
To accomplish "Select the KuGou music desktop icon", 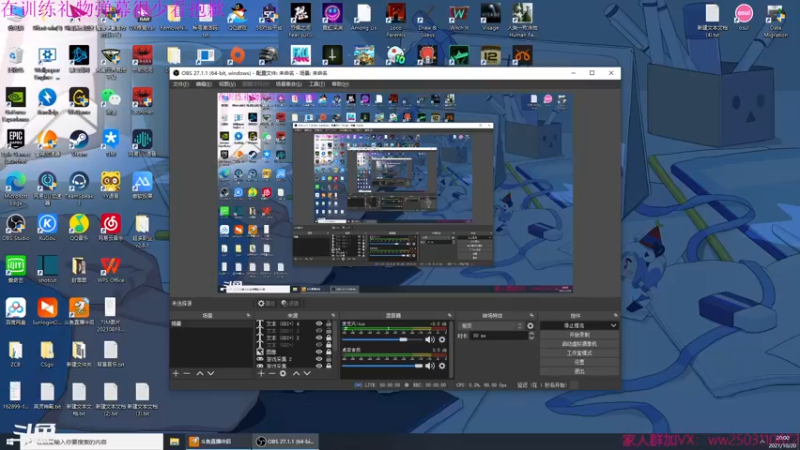I will [47, 227].
